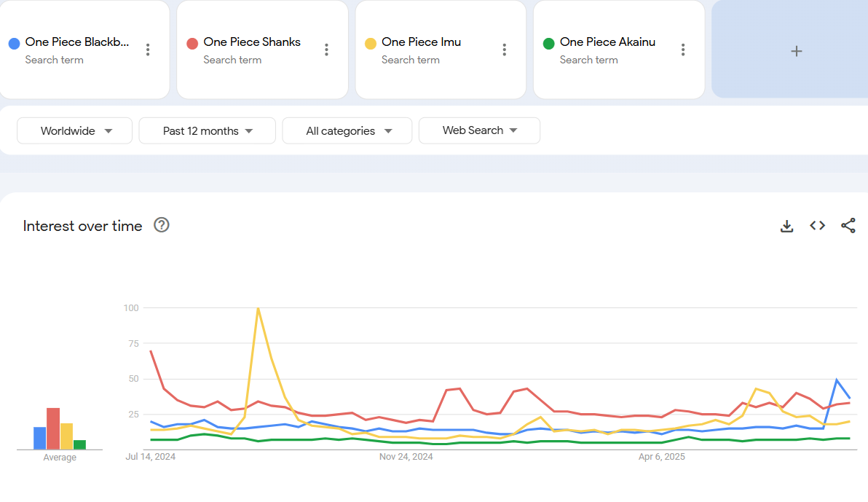Click 'Search term' under One Piece Blackb...
868x502 pixels.
click(x=54, y=60)
